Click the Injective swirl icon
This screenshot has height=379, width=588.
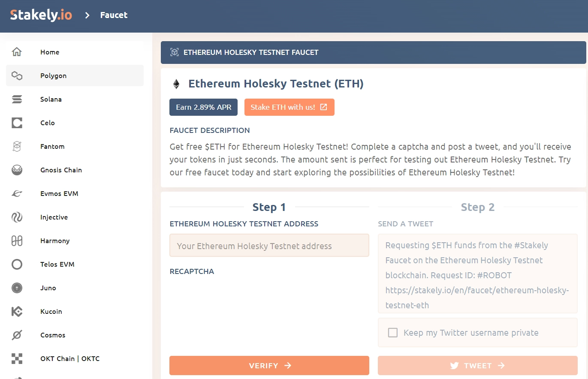pos(17,217)
